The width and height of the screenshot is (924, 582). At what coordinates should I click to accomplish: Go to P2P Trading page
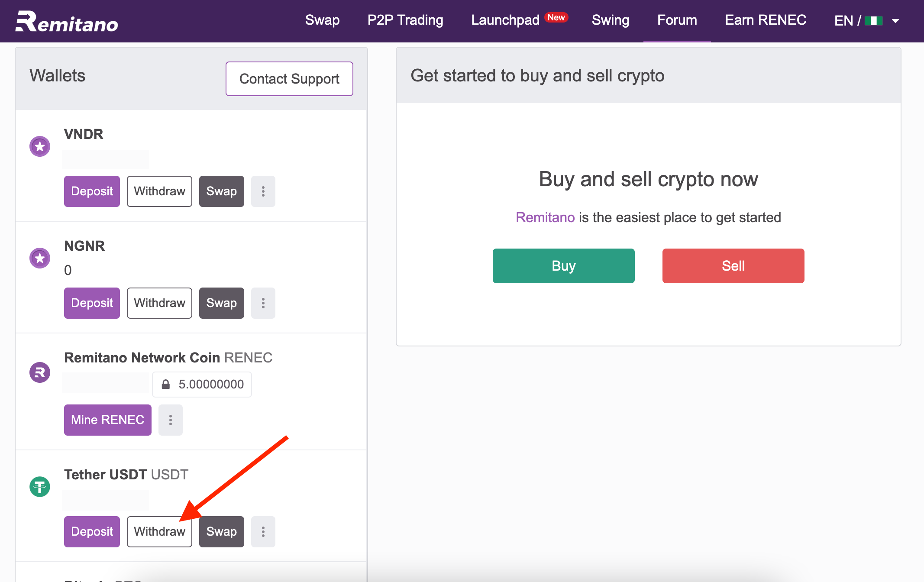(405, 20)
